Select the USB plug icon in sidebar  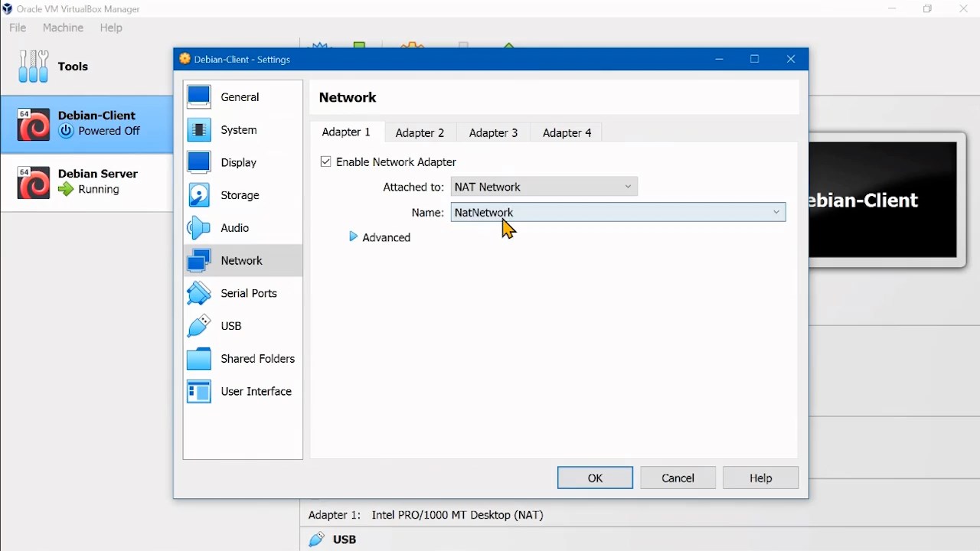[x=199, y=326]
